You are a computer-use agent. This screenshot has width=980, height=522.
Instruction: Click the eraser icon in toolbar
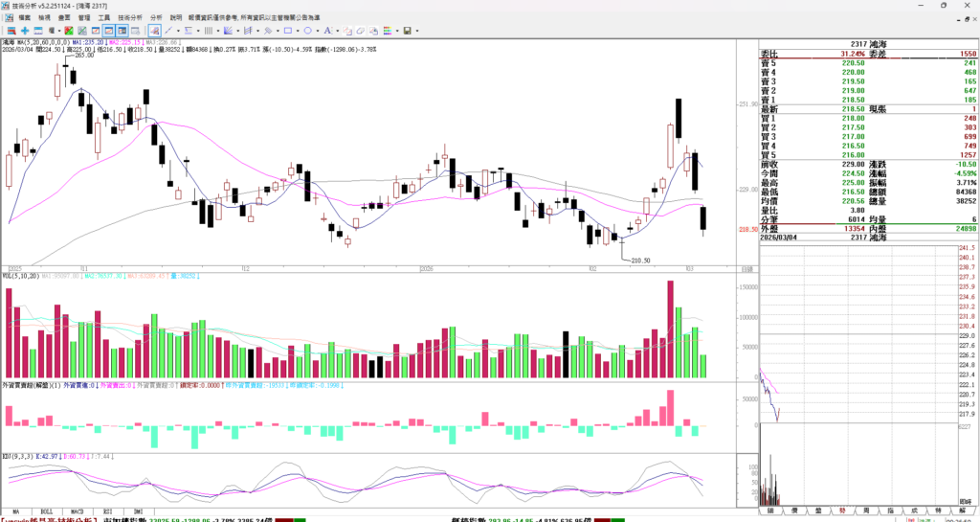361,31
